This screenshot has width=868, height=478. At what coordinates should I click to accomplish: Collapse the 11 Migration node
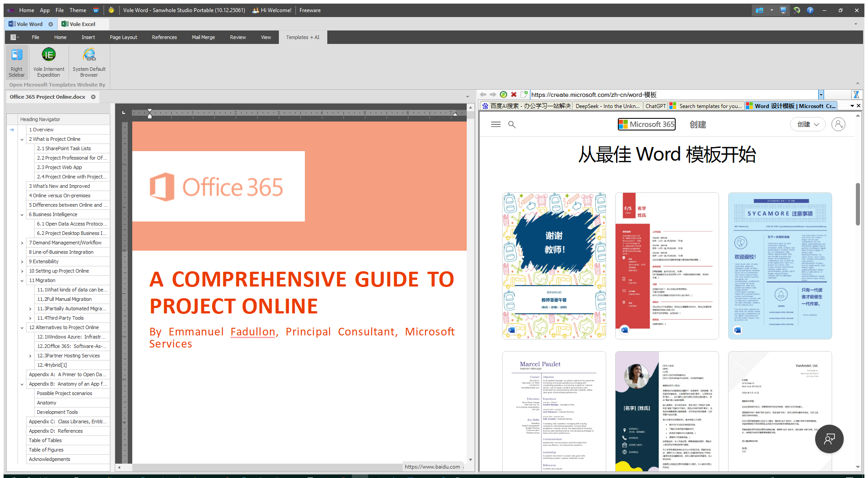[x=22, y=281]
